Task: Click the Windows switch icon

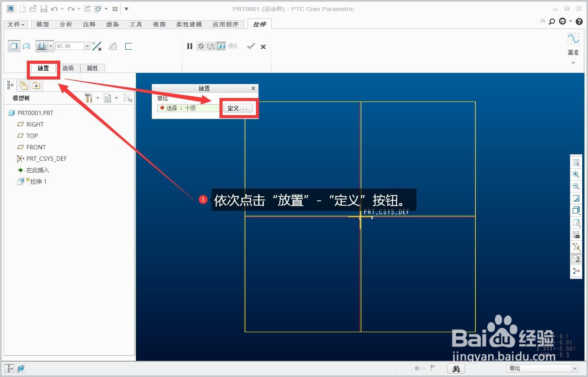Action: (x=98, y=9)
